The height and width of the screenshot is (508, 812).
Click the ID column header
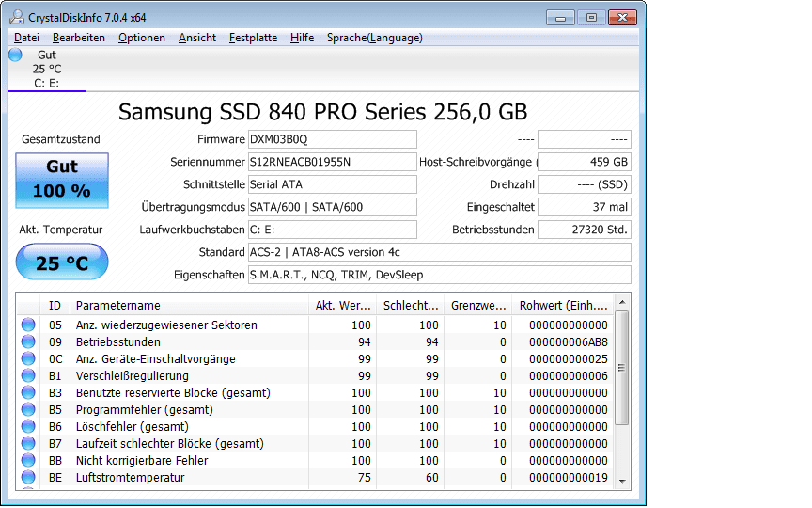(55, 306)
